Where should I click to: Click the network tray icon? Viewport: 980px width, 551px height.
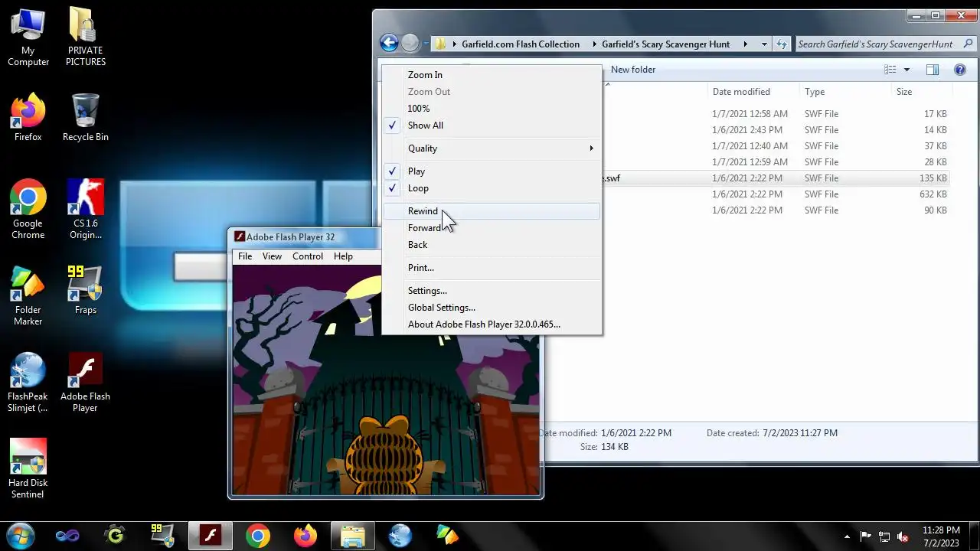[884, 536]
